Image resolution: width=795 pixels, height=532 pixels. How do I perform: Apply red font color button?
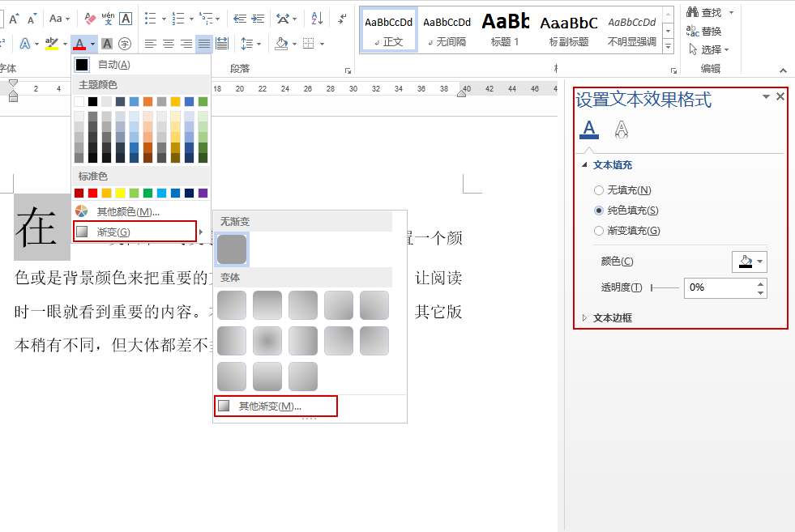click(79, 44)
